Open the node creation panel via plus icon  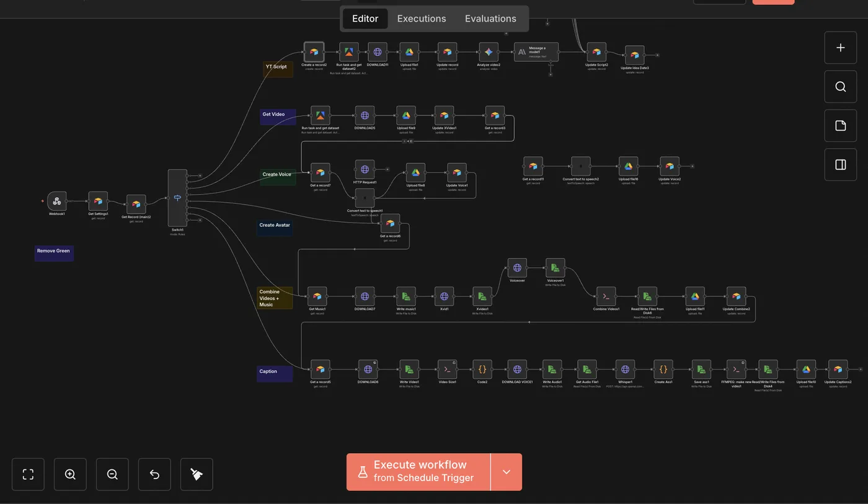pos(840,47)
